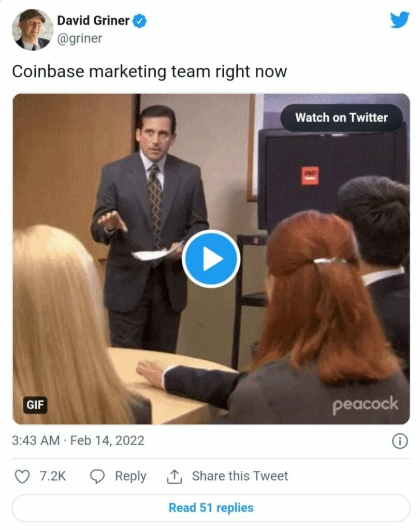Click the peacock watermark on the video
Image resolution: width=420 pixels, height=530 pixels.
click(365, 404)
